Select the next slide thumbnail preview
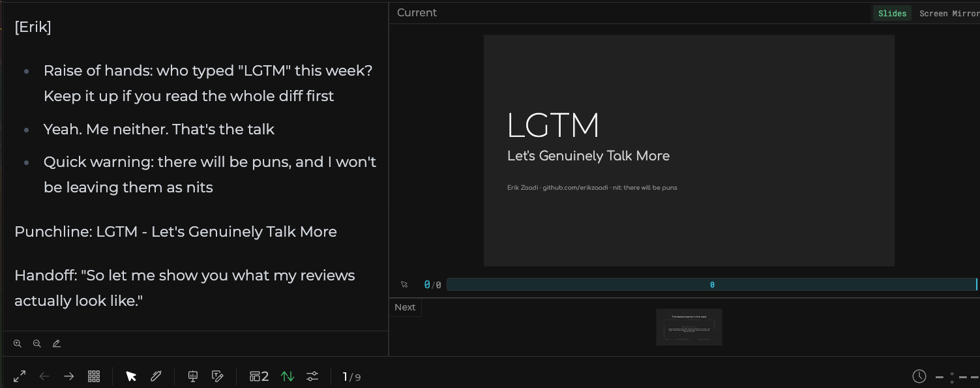Image resolution: width=980 pixels, height=388 pixels. pos(689,327)
